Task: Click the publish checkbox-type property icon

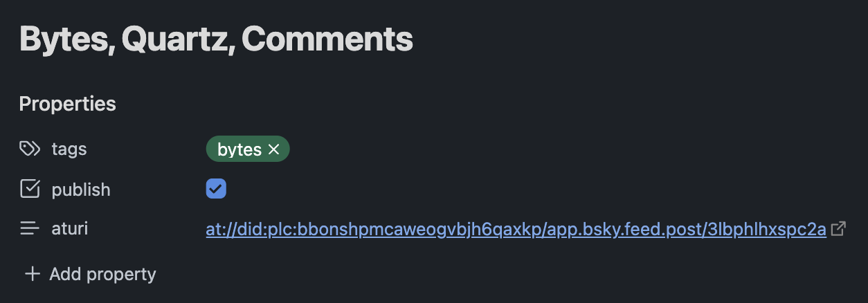Action: (30, 189)
